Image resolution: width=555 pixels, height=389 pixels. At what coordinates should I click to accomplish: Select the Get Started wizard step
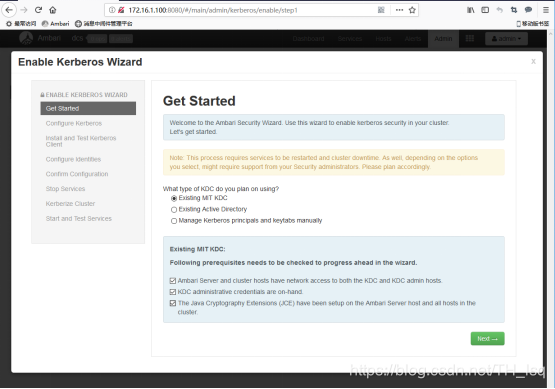tap(88, 108)
